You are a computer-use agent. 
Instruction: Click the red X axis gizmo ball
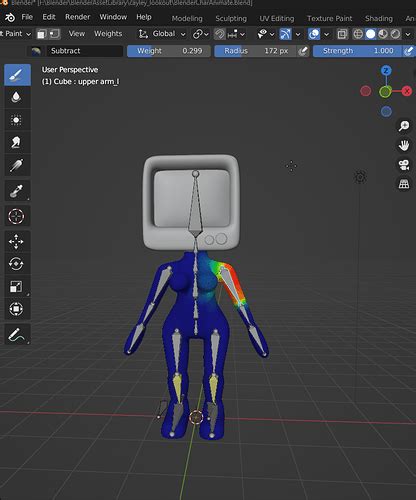pyautogui.click(x=407, y=91)
